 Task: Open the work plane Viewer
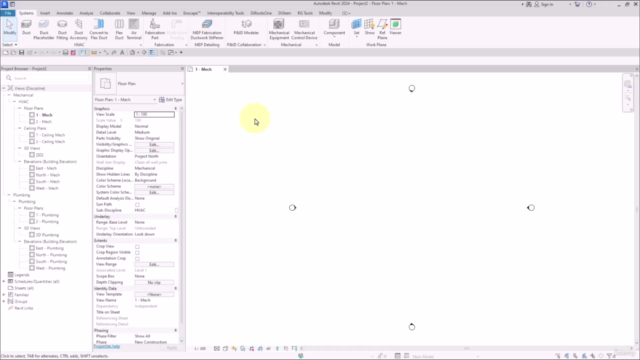pos(395,27)
